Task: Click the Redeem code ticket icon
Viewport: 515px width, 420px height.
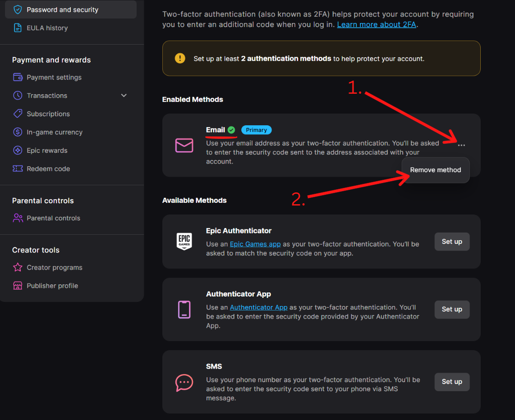Action: pos(18,169)
